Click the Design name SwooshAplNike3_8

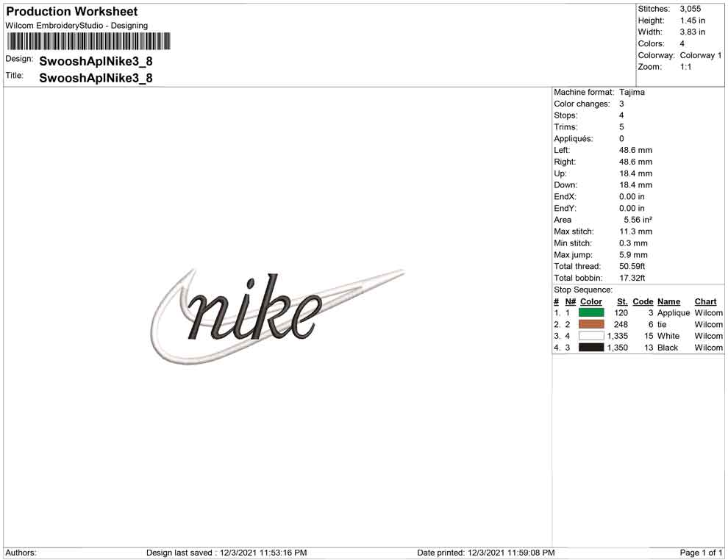pyautogui.click(x=96, y=61)
